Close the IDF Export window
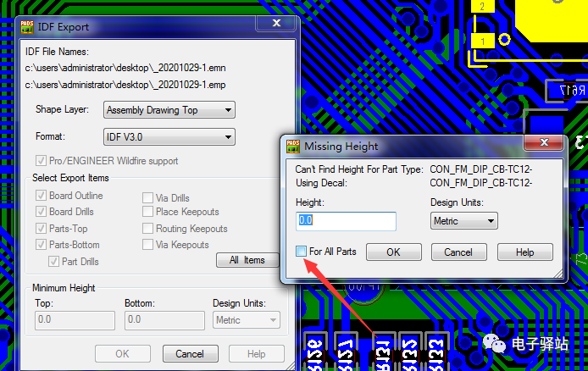This screenshot has width=588, height=371. click(x=276, y=23)
